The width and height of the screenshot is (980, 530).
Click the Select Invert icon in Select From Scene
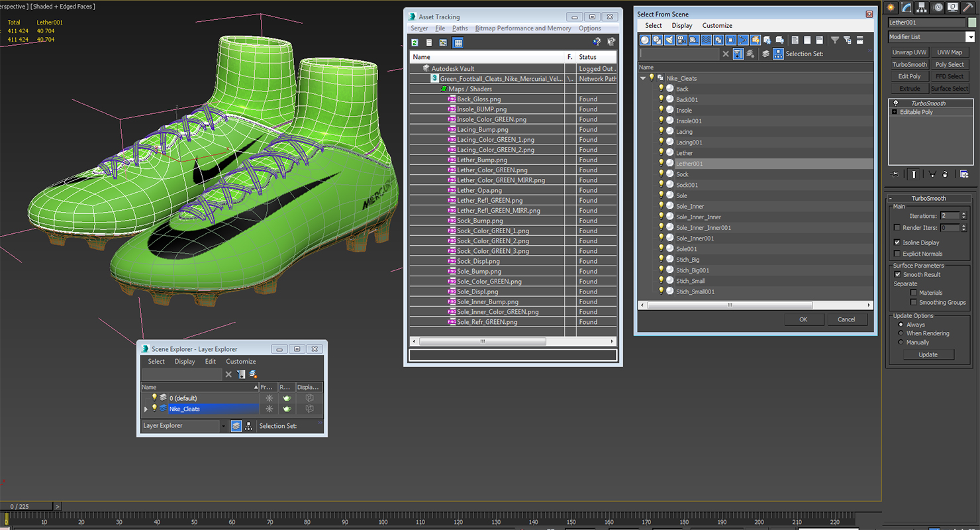pos(819,40)
